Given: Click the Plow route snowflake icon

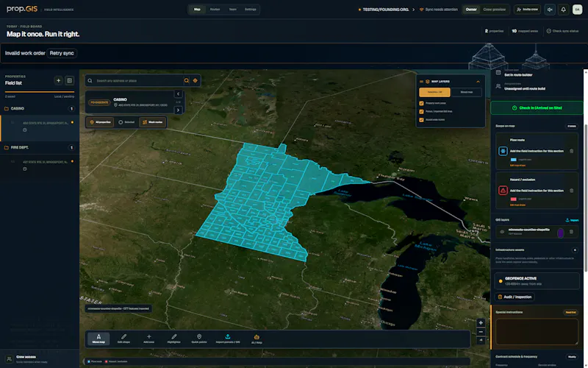Looking at the screenshot, I should tap(503, 151).
